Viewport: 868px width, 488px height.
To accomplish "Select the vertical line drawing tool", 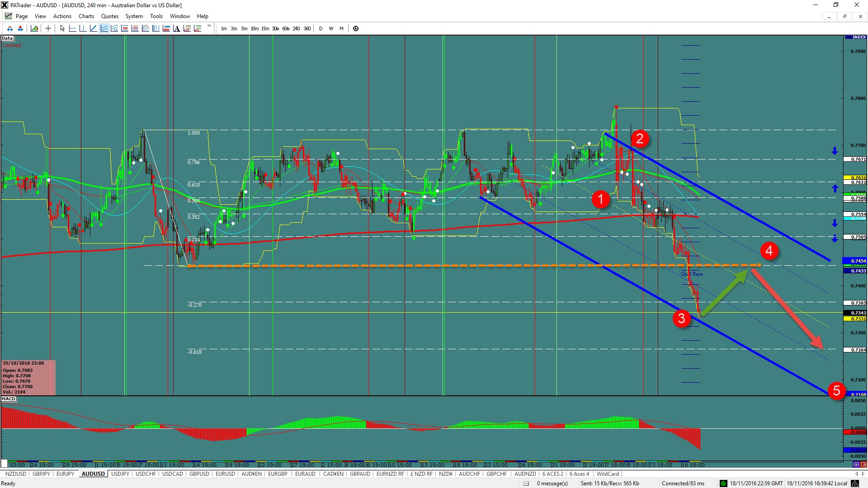I will click(x=83, y=28).
